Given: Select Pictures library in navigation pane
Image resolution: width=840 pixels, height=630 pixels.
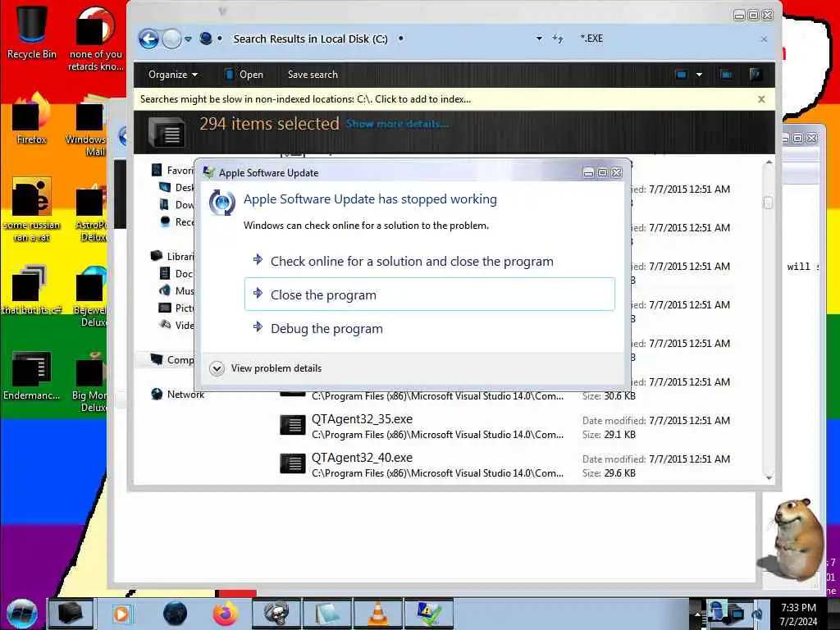Looking at the screenshot, I should (177, 308).
